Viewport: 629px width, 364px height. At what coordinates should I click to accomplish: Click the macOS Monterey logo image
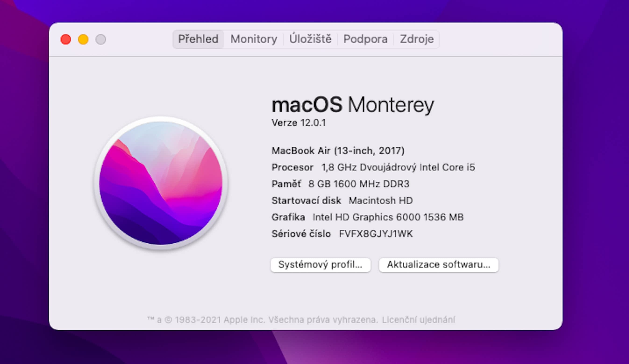(161, 183)
